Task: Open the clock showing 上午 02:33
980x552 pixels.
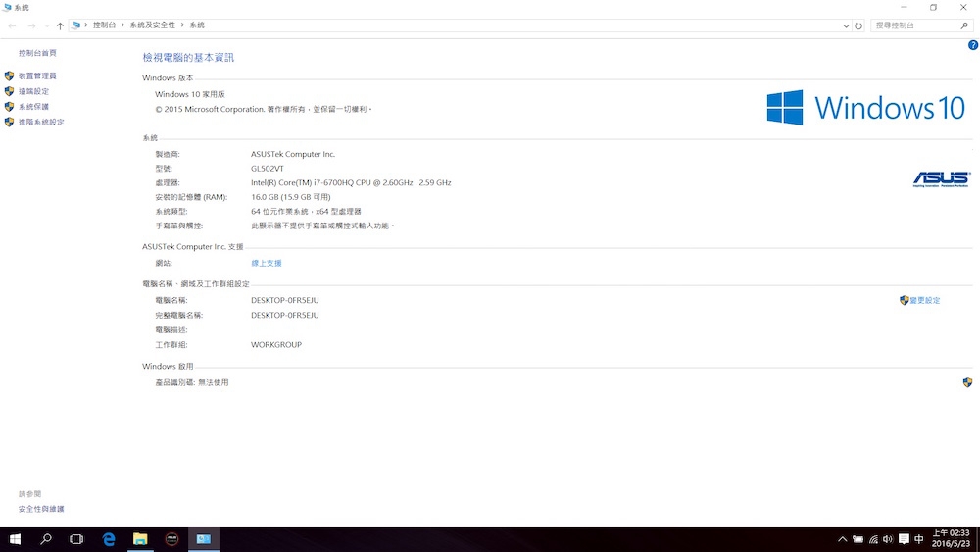Action: click(x=951, y=539)
